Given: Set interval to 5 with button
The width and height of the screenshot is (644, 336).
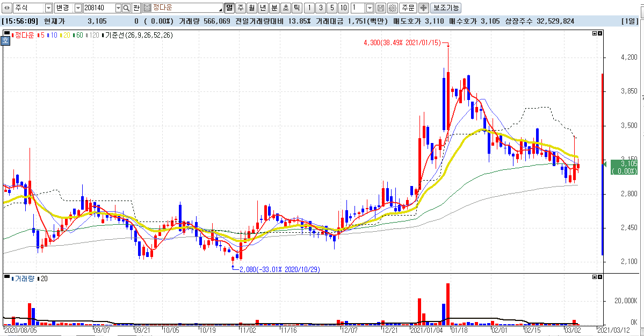Looking at the screenshot, I should 332,8.
